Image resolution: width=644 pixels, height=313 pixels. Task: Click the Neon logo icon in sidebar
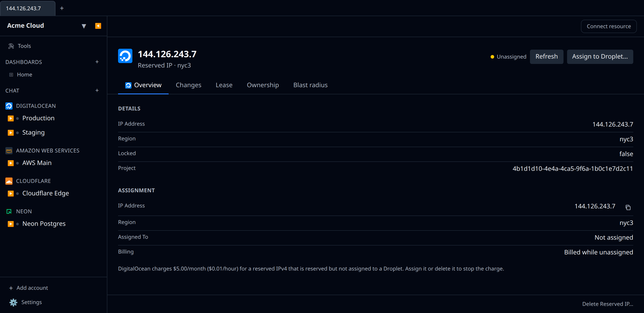tap(9, 211)
